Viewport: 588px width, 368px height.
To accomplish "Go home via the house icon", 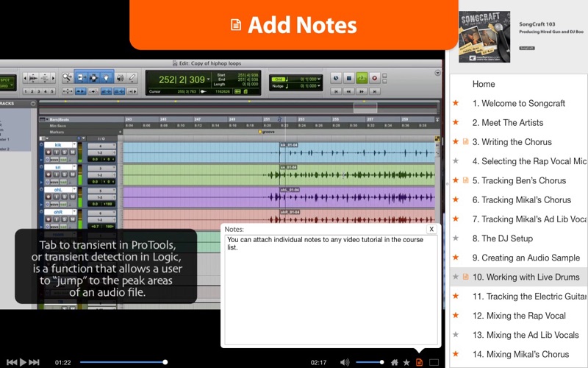I will [395, 362].
